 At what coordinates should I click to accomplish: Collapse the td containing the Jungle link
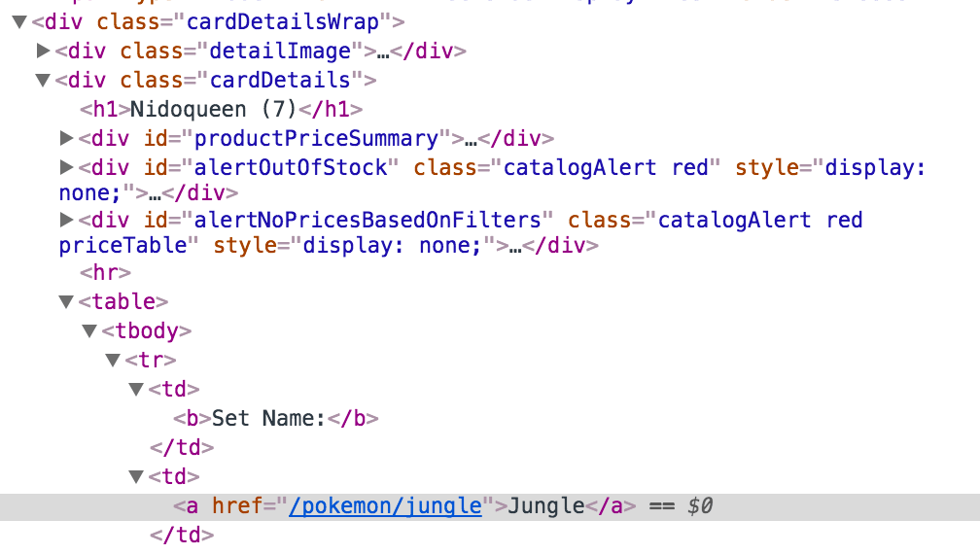point(136,477)
